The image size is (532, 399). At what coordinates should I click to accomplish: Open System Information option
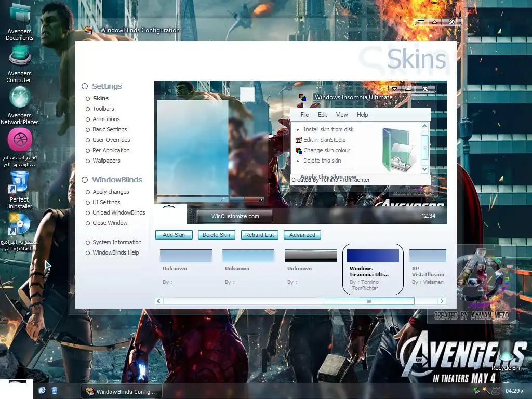[117, 242]
